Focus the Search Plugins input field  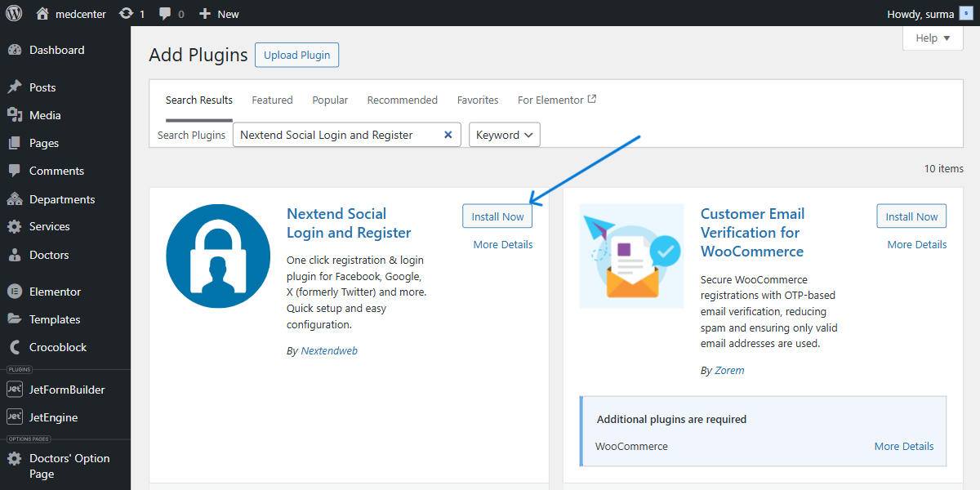coord(347,135)
